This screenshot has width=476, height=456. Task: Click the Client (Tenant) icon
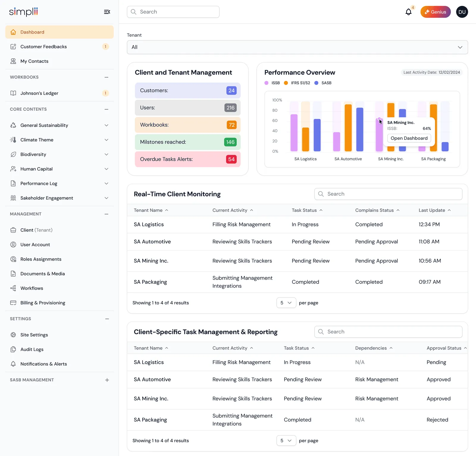click(x=13, y=230)
